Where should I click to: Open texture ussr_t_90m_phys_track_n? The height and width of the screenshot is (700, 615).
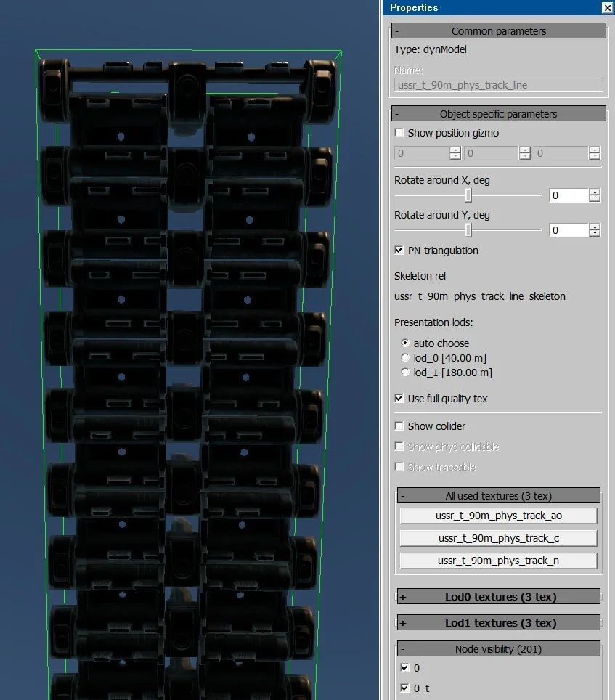tap(498, 561)
